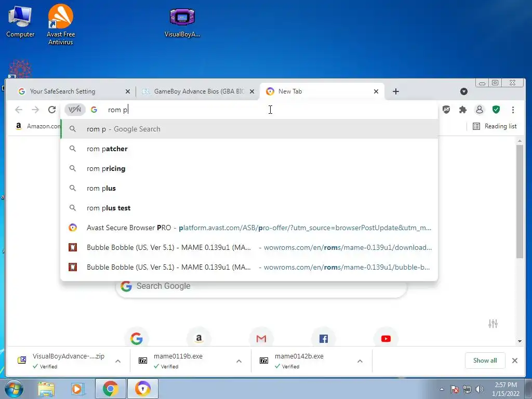Select the VisualBoyAdvance desktop icon

click(x=182, y=22)
